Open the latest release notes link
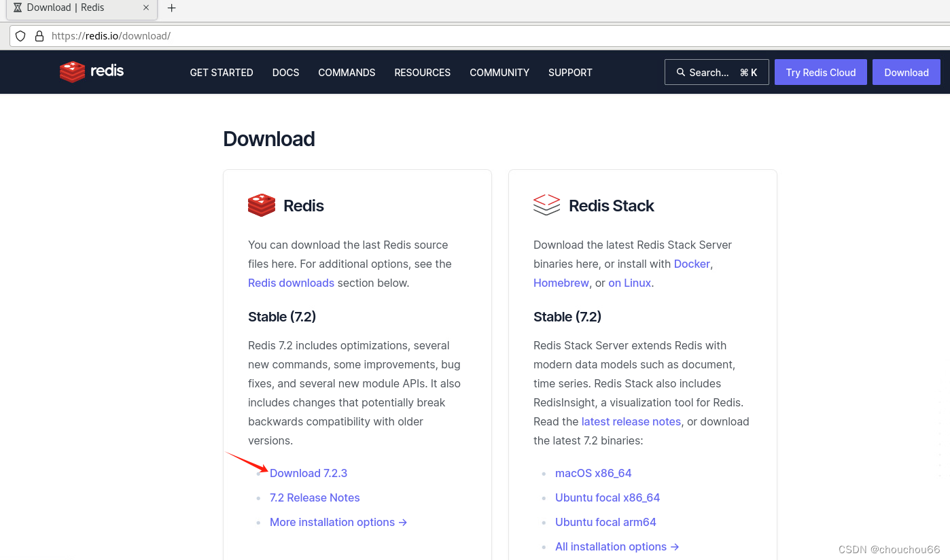 point(631,421)
